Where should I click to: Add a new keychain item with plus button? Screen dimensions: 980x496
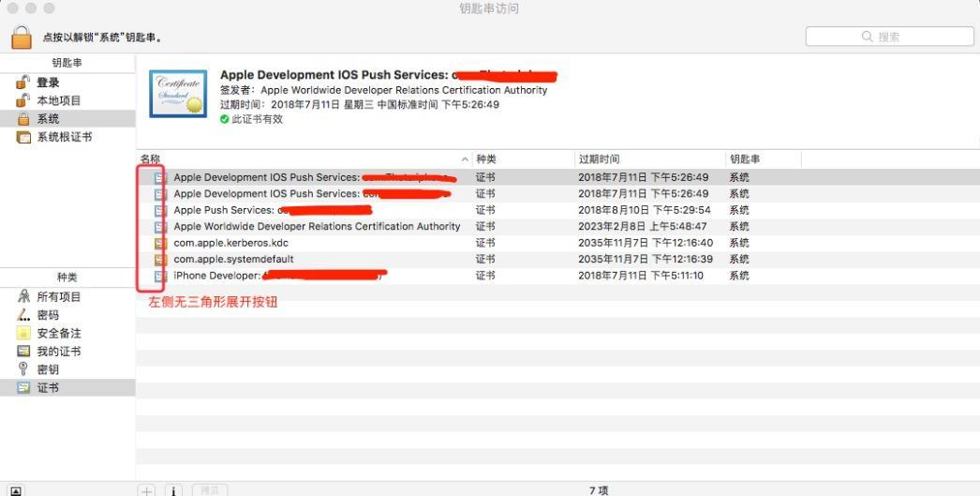tap(147, 491)
